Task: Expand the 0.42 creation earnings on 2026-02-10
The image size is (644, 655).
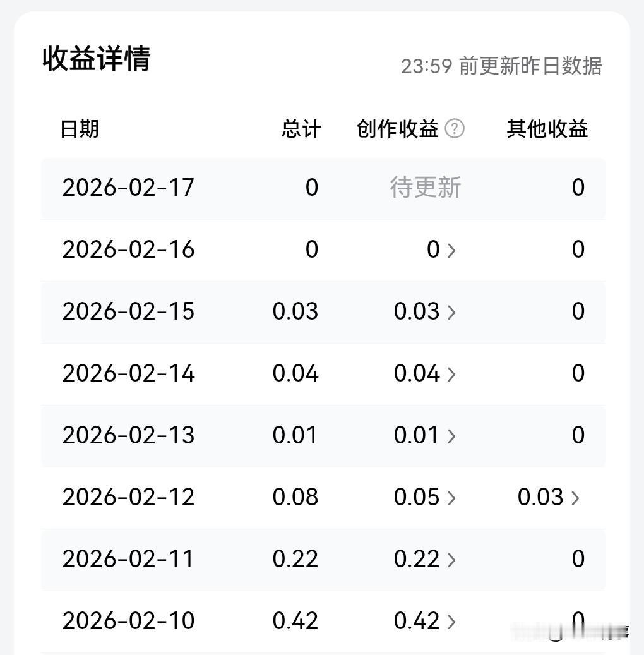Action: (x=423, y=620)
